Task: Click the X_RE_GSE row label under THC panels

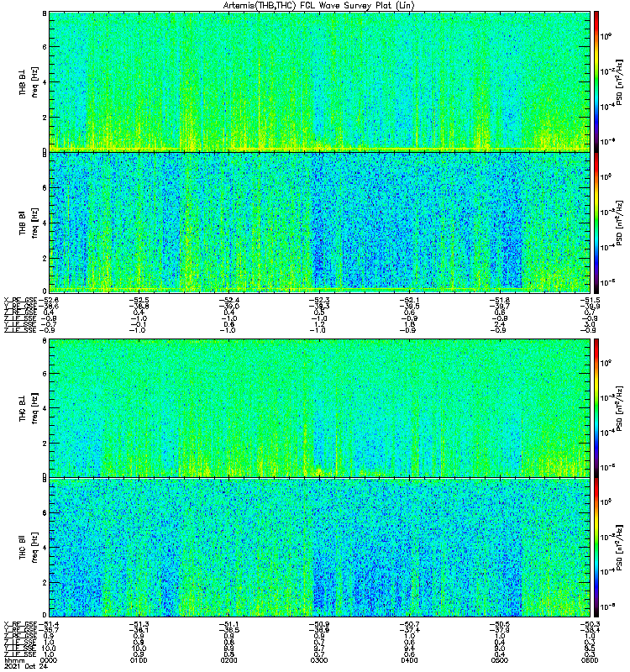Action: (x=20, y=624)
